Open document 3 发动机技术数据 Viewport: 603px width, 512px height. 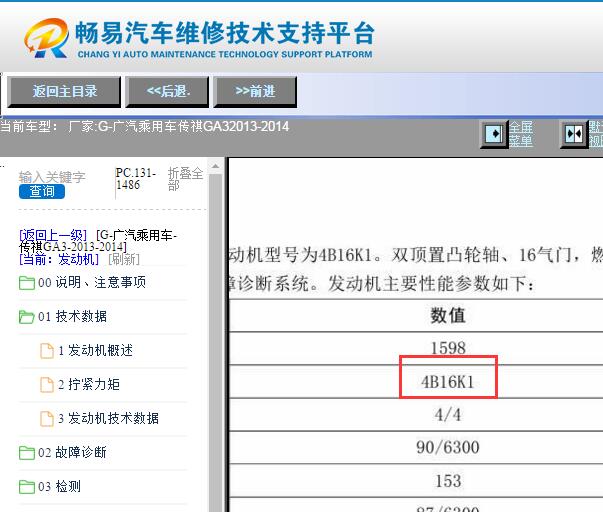point(108,418)
